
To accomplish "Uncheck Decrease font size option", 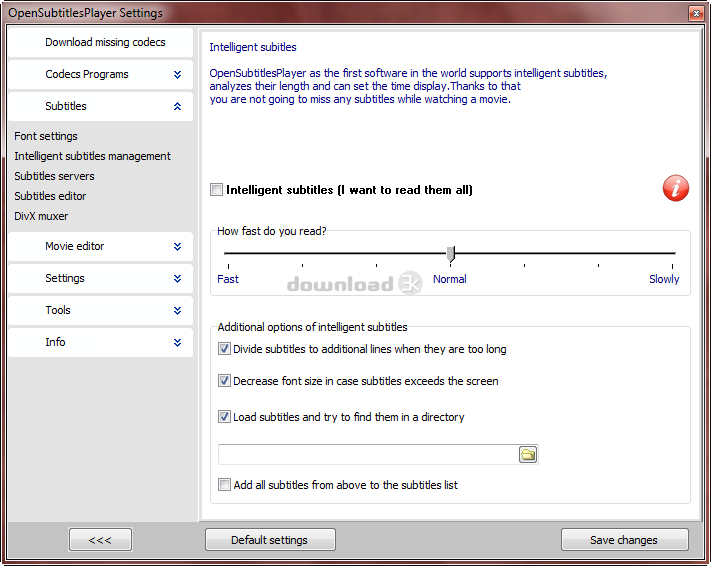I will point(224,381).
